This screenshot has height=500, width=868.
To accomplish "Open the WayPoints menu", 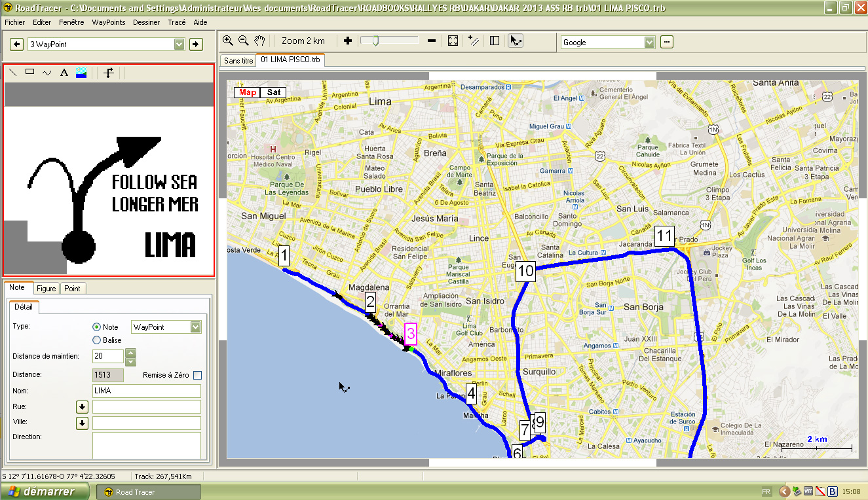I will (109, 22).
